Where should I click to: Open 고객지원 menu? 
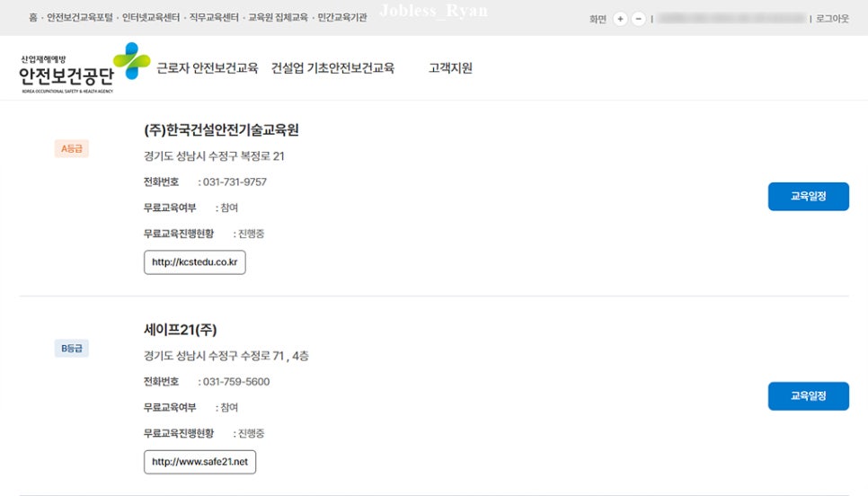[x=450, y=68]
